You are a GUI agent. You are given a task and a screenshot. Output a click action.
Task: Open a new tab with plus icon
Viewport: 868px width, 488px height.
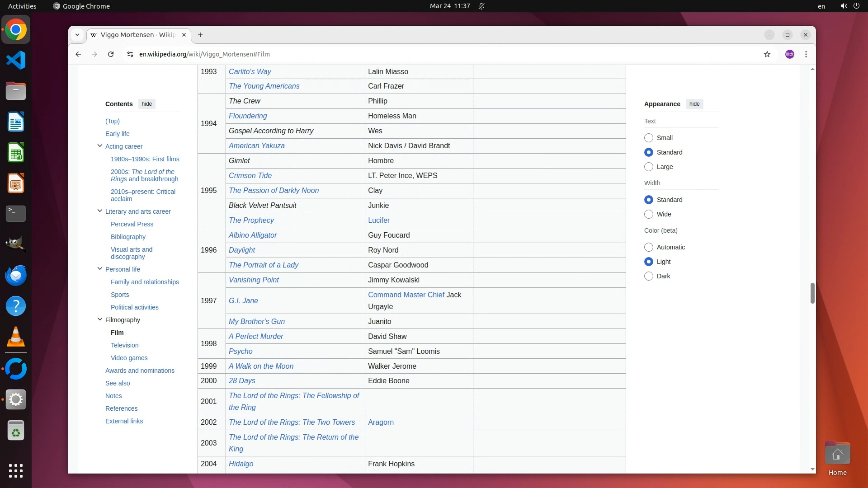click(200, 35)
